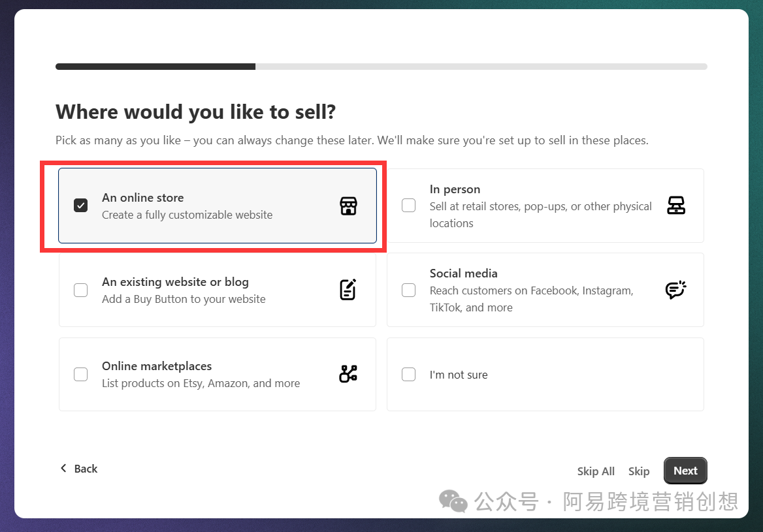Screen dimensions: 763x532
Task: Go back using the Back text link
Action: point(86,469)
